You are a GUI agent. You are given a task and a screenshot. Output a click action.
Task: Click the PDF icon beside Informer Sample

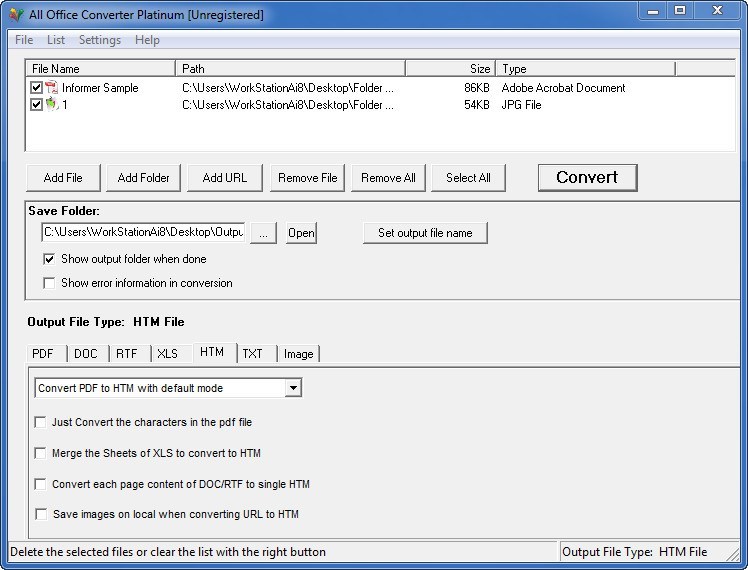(52, 88)
